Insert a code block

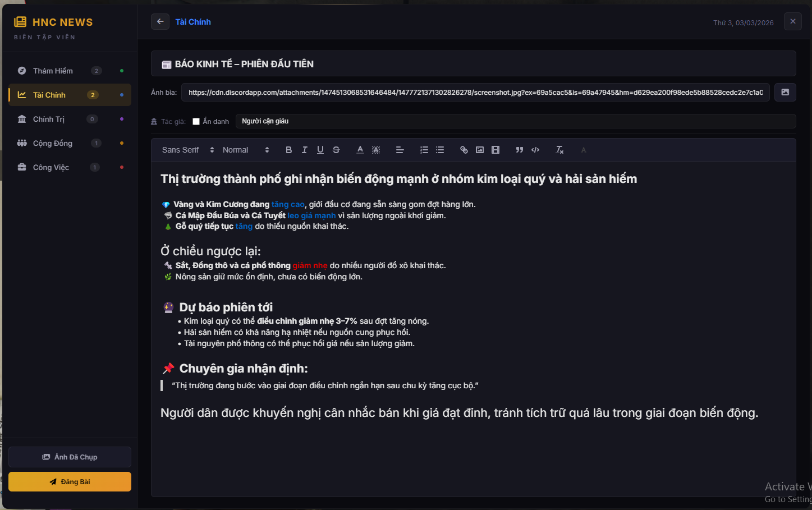pyautogui.click(x=535, y=150)
